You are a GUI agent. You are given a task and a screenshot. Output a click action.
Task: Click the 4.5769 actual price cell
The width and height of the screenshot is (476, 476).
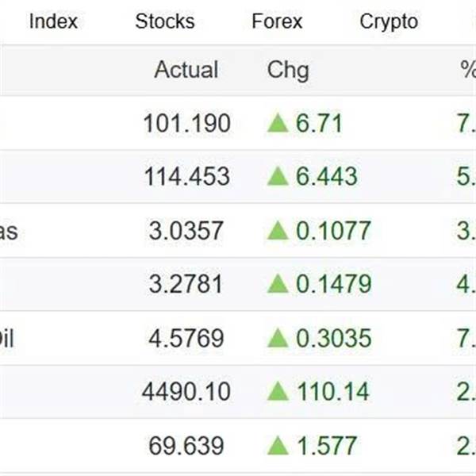[186, 338]
